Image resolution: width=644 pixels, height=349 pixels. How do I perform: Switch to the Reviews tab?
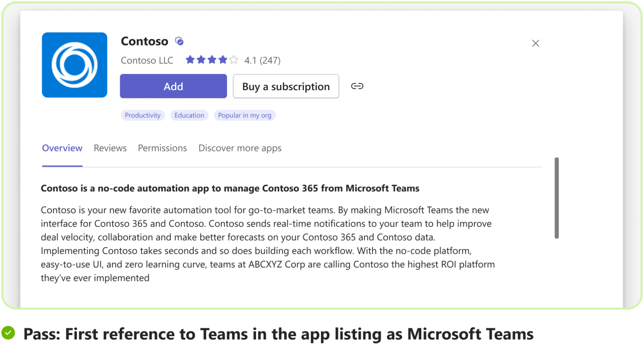[x=110, y=148]
